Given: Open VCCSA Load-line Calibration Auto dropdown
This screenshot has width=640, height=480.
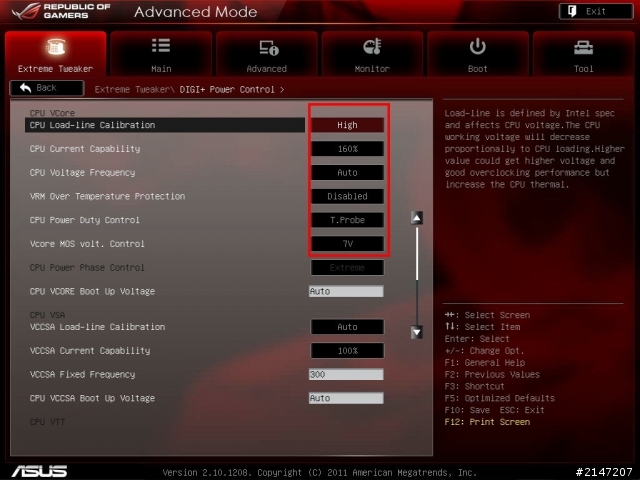Looking at the screenshot, I should pyautogui.click(x=347, y=327).
